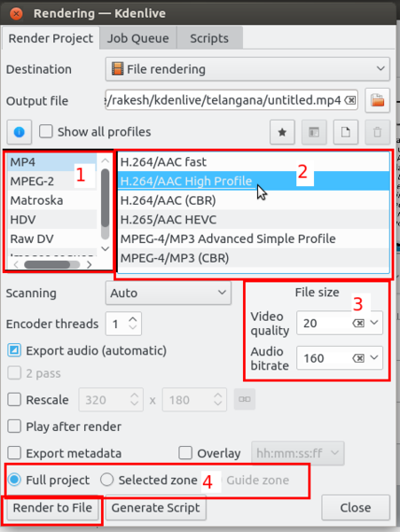Screen dimensions: 400x532
Task: Enable Export metadata checkbox
Action: [x=14, y=453]
